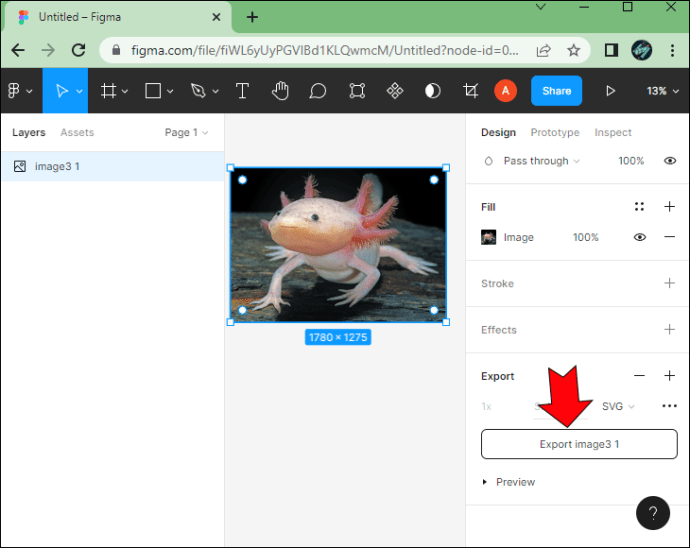Click the browser share page icon
This screenshot has height=548, width=690.
tap(543, 50)
